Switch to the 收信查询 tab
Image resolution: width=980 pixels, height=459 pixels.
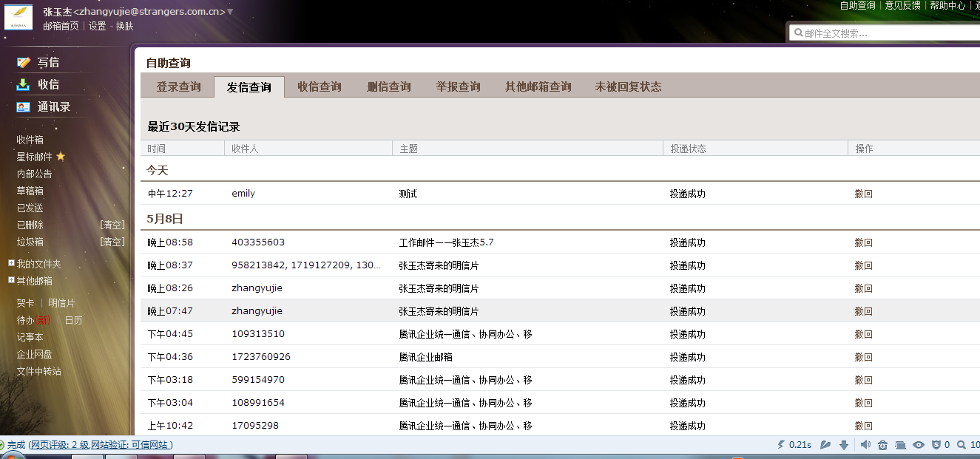click(320, 87)
